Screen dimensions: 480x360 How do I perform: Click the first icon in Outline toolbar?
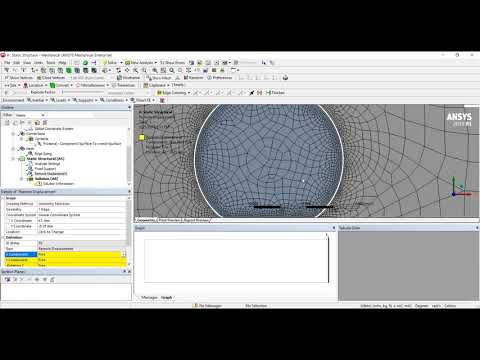tap(7, 123)
